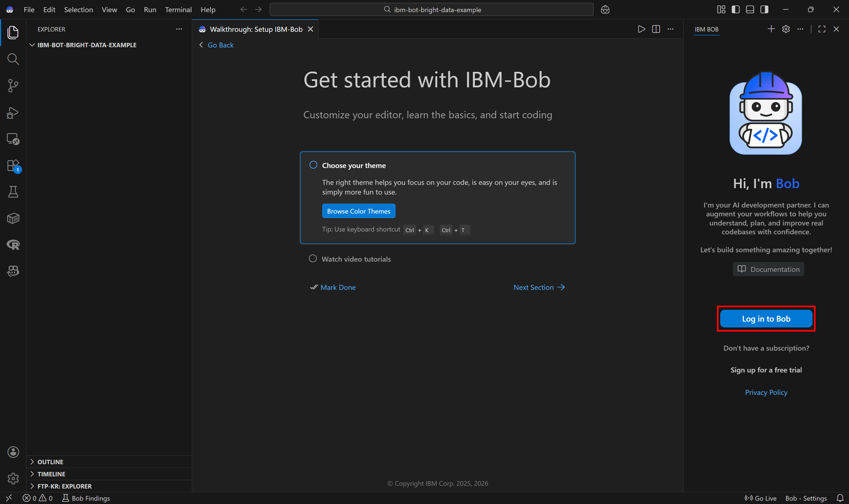Open the Explorer view in activity bar
The image size is (849, 504).
point(13,33)
